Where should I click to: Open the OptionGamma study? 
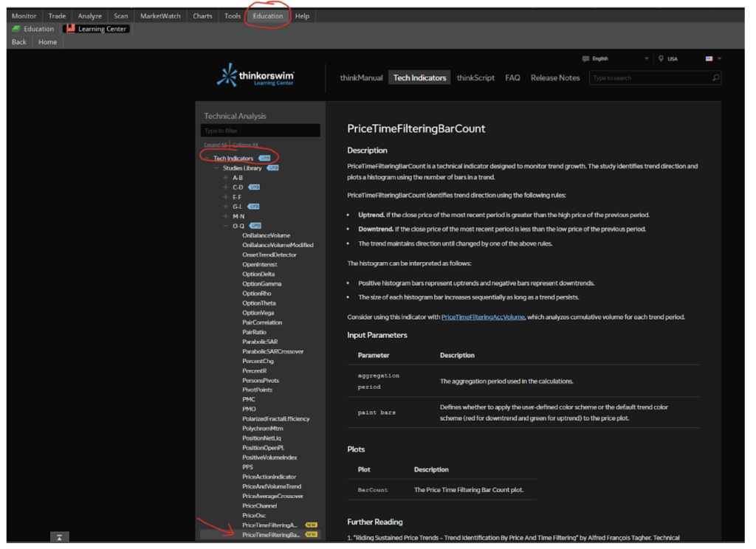[x=262, y=284]
